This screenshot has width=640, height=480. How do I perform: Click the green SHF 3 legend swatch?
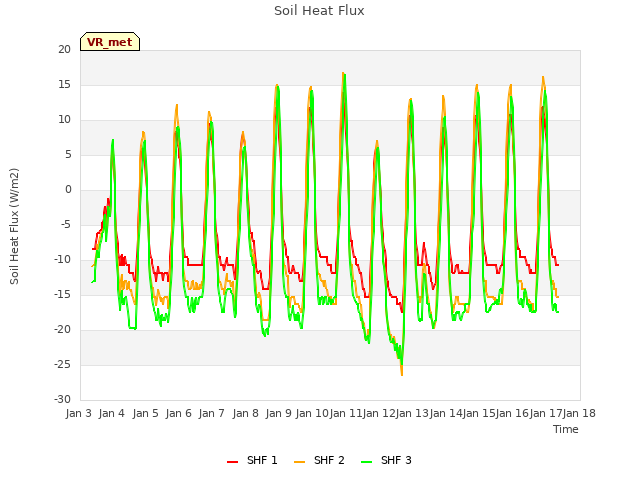367,461
